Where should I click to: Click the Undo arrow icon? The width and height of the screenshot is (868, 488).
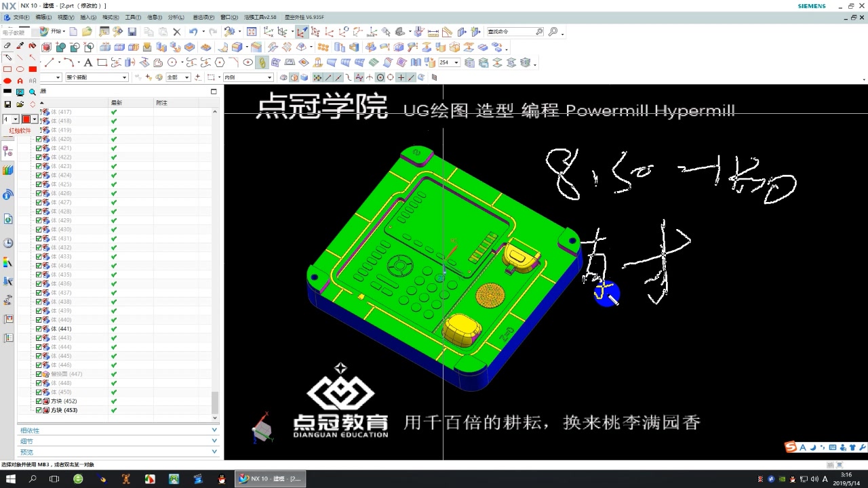pyautogui.click(x=193, y=32)
